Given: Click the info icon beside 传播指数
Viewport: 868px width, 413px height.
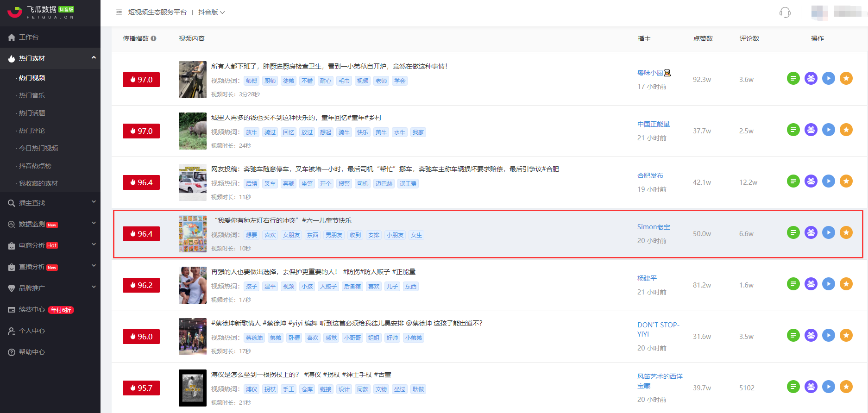Looking at the screenshot, I should [x=153, y=39].
